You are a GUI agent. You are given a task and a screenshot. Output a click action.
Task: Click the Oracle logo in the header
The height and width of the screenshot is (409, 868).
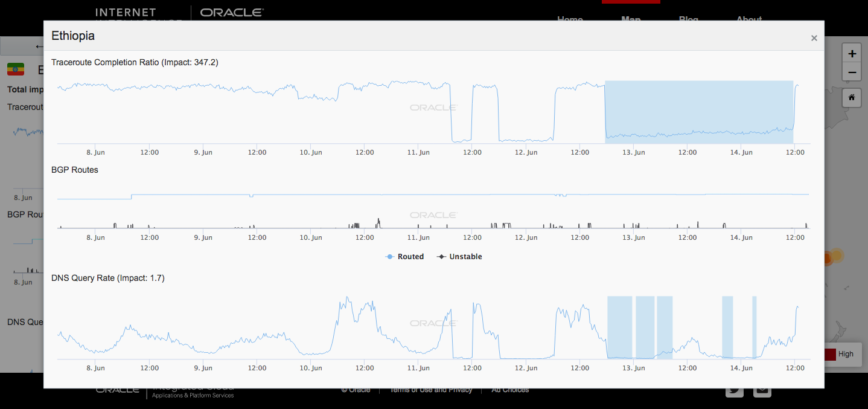(x=232, y=12)
